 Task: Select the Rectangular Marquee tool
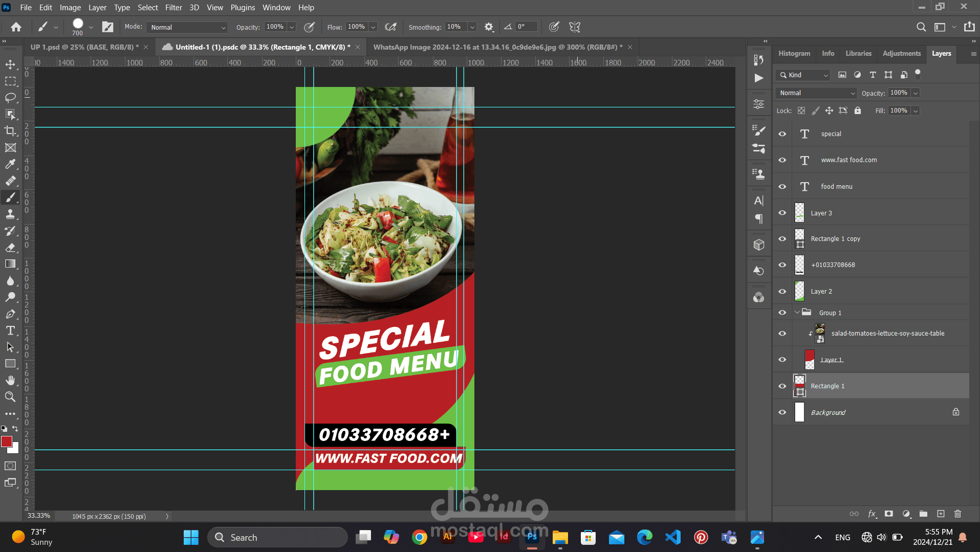[10, 81]
